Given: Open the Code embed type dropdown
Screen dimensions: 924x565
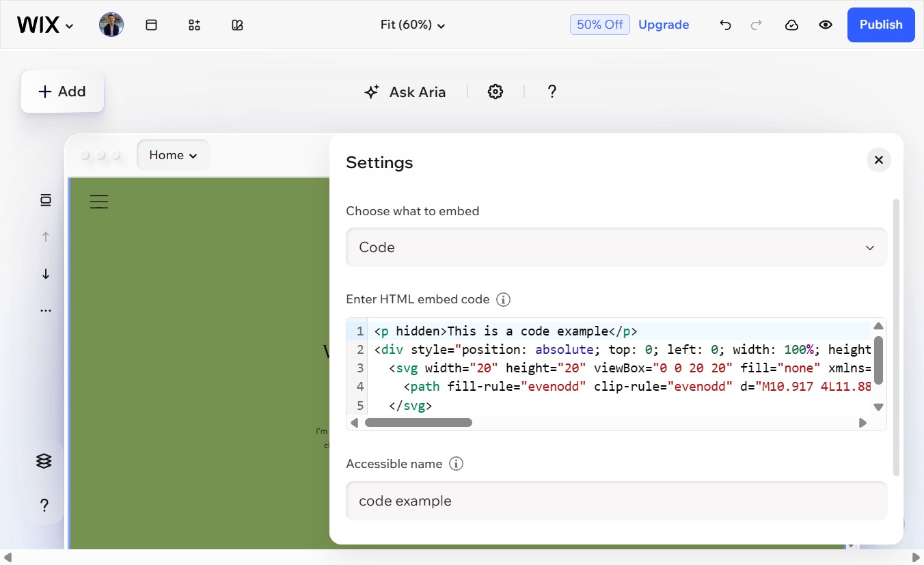Looking at the screenshot, I should [x=616, y=247].
